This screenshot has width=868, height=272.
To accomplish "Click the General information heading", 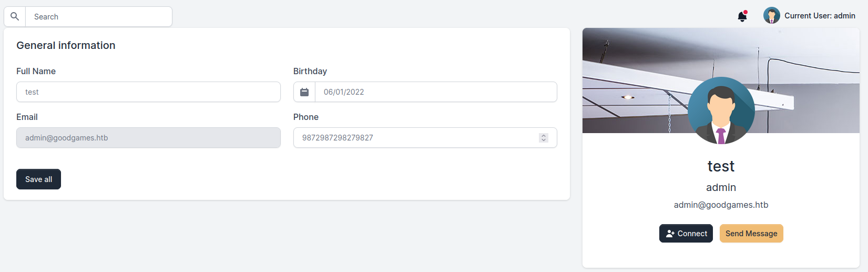I will coord(66,46).
